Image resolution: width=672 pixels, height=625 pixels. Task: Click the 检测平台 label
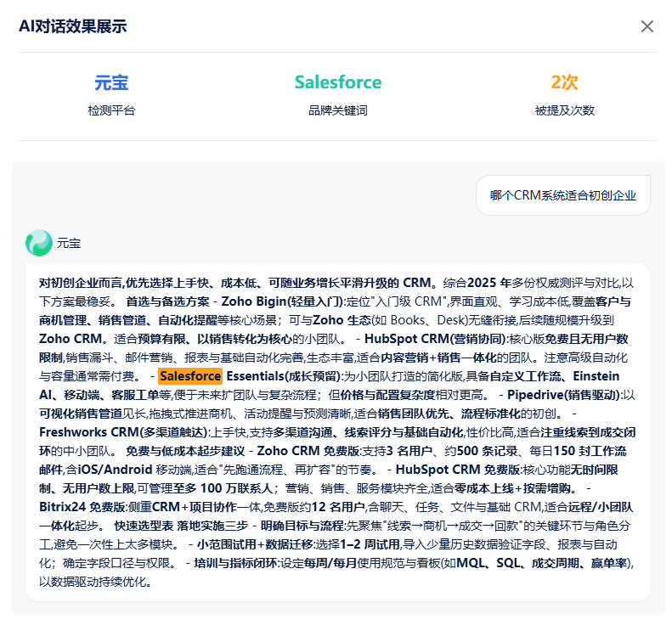click(111, 110)
